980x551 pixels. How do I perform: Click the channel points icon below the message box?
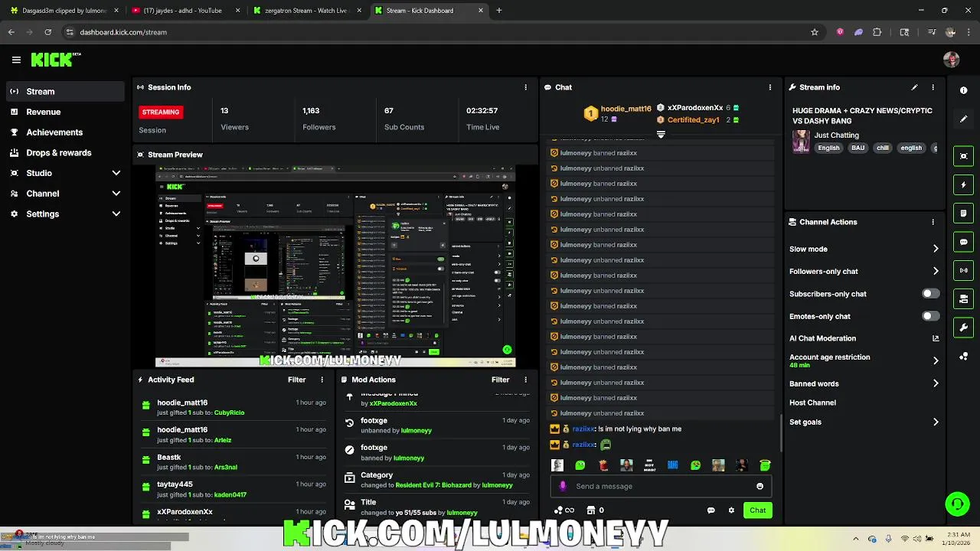click(x=563, y=510)
